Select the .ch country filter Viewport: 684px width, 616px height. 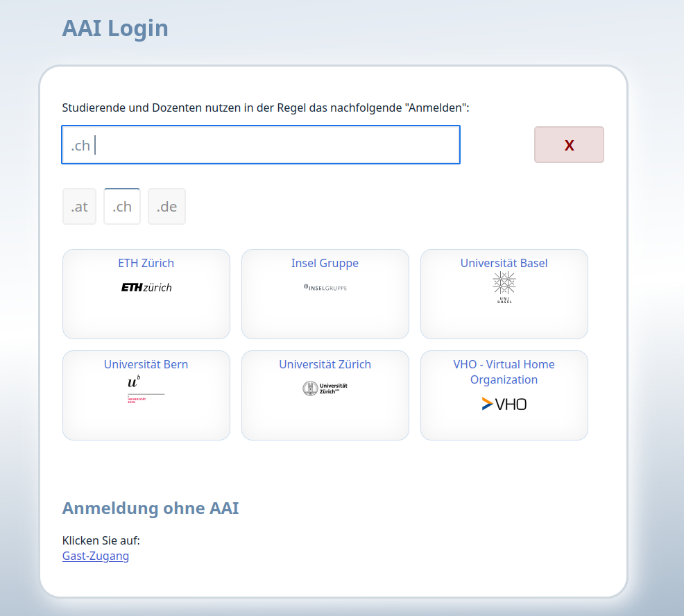click(122, 206)
